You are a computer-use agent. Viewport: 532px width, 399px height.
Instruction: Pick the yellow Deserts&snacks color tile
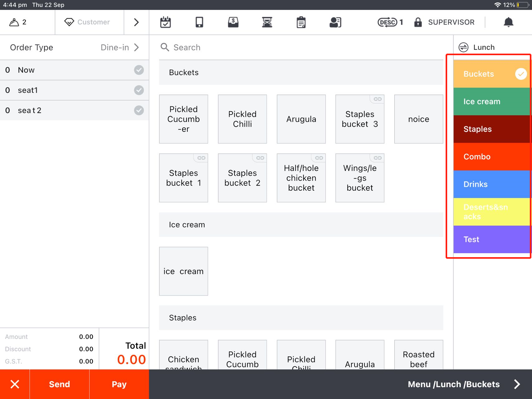(x=492, y=212)
